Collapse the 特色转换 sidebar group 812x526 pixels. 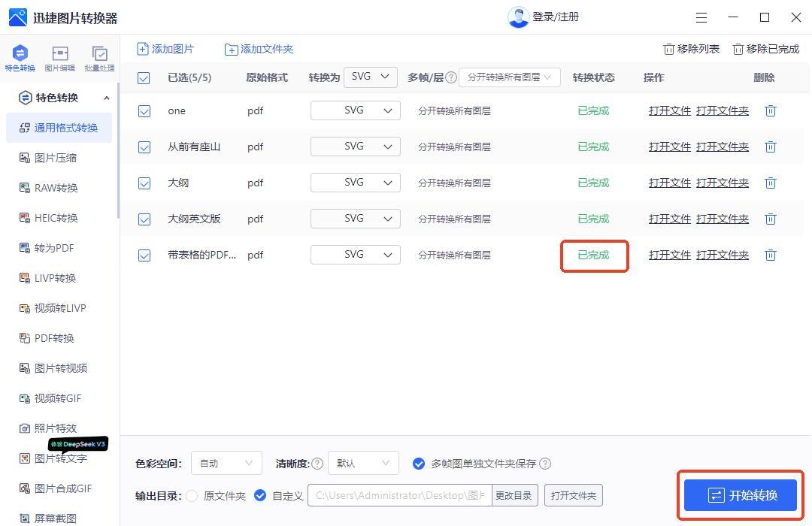106,98
